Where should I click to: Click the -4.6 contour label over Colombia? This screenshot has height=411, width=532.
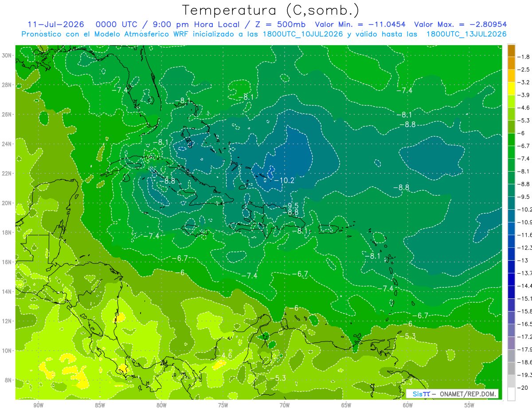pyautogui.click(x=224, y=356)
